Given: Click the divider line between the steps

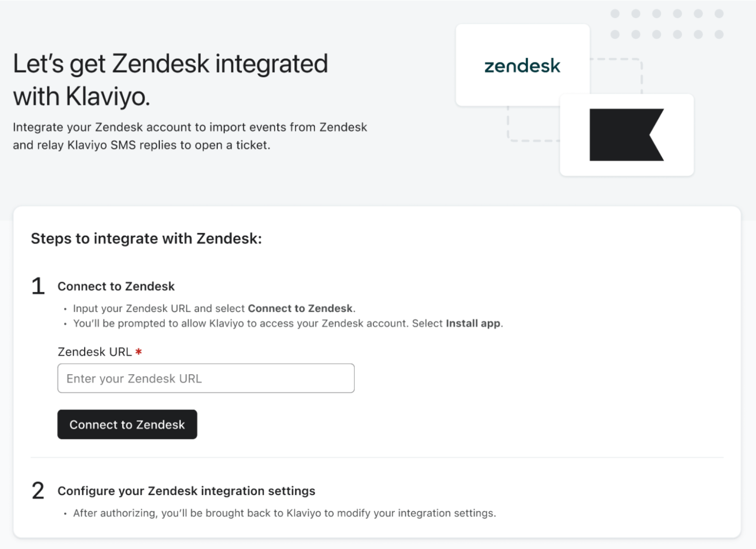Looking at the screenshot, I should pyautogui.click(x=377, y=457).
